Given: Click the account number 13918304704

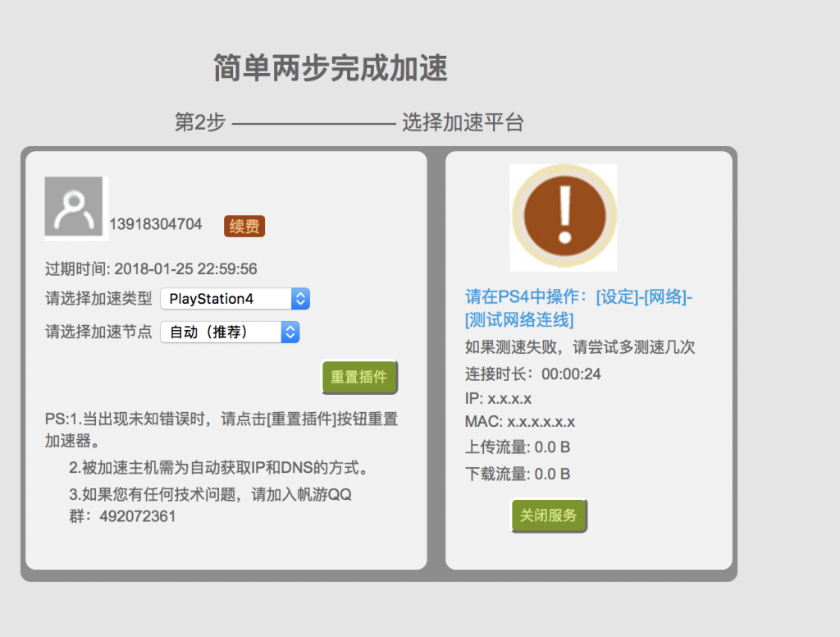Looking at the screenshot, I should click(156, 224).
